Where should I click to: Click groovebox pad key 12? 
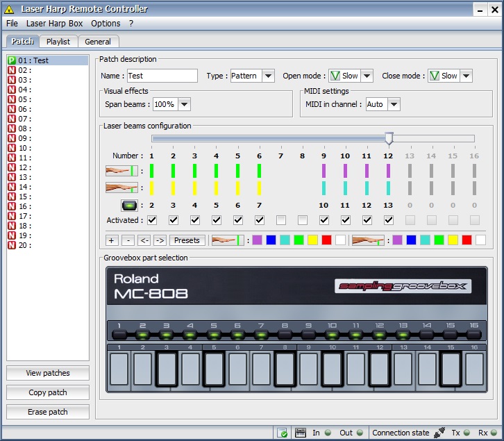pos(380,369)
